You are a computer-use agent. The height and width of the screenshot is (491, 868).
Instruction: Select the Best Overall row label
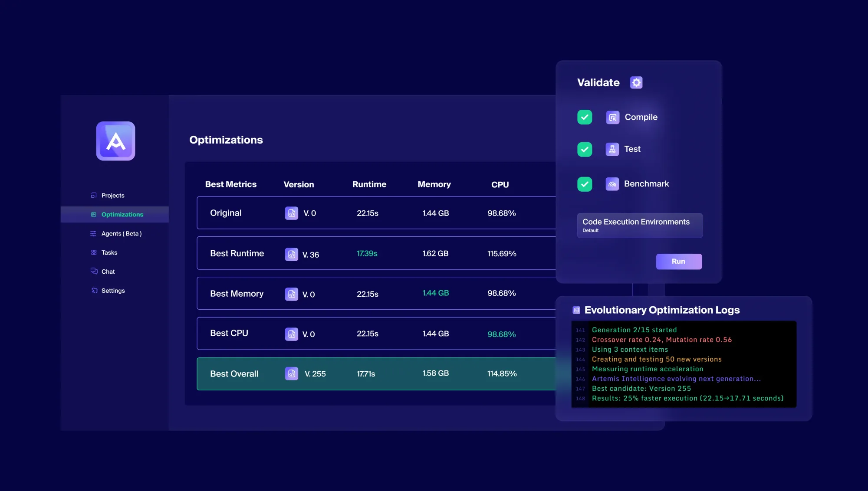[x=234, y=374]
